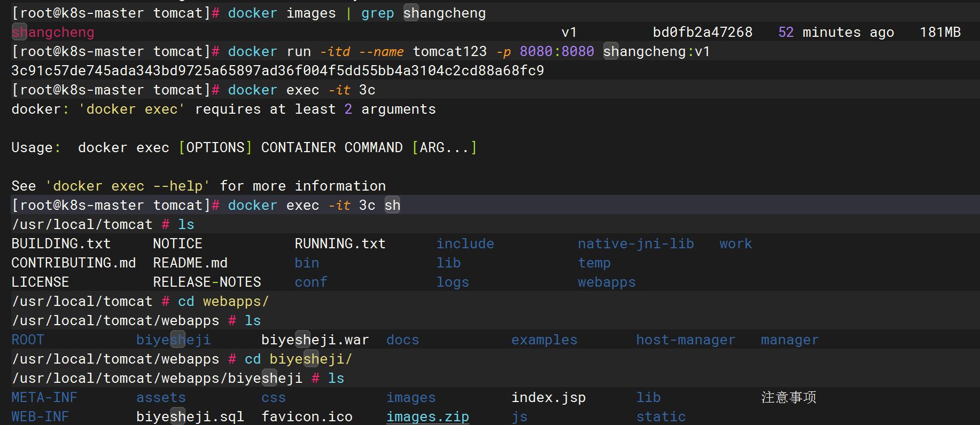
Task: Click the RELEASE-NOTES file name
Action: click(x=207, y=282)
